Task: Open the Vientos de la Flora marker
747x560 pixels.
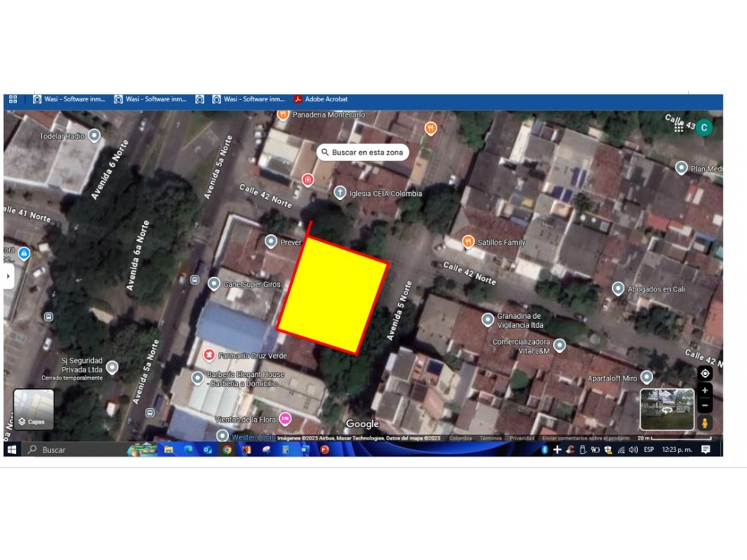Action: (x=285, y=419)
